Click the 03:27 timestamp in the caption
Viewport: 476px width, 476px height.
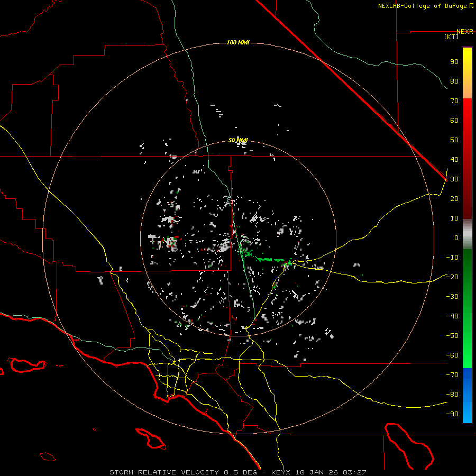[355, 472]
